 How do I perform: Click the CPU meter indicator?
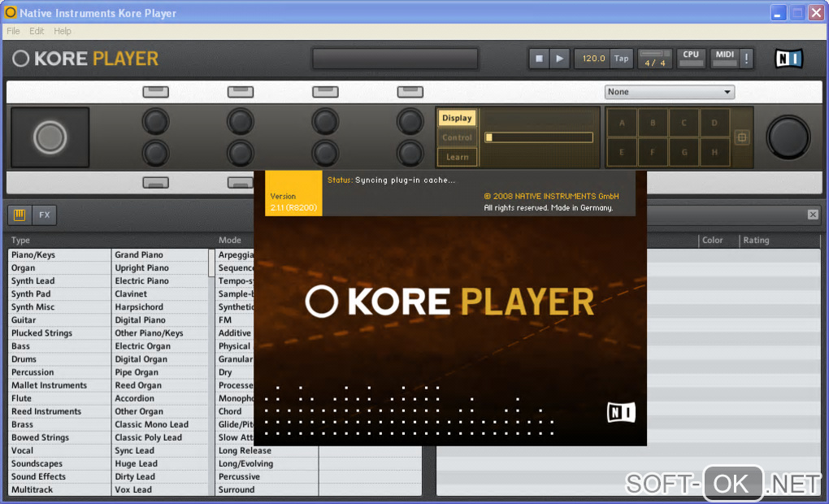click(691, 59)
